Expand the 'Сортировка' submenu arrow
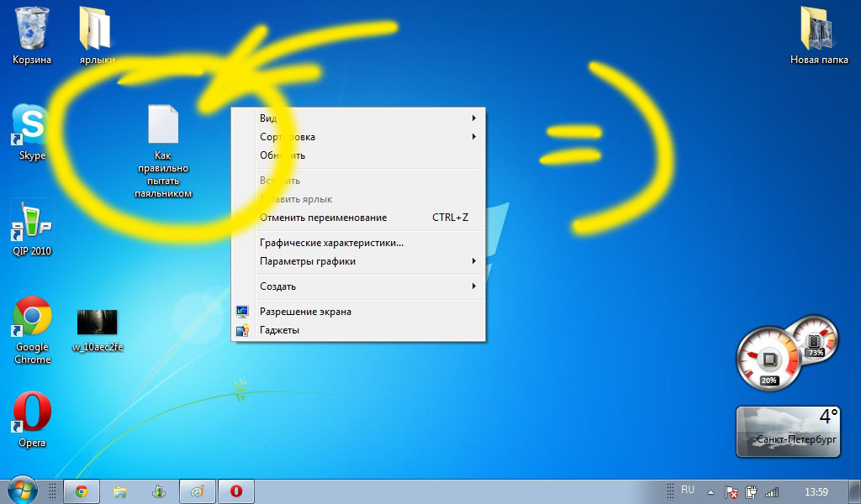This screenshot has height=504, width=861. click(x=474, y=137)
